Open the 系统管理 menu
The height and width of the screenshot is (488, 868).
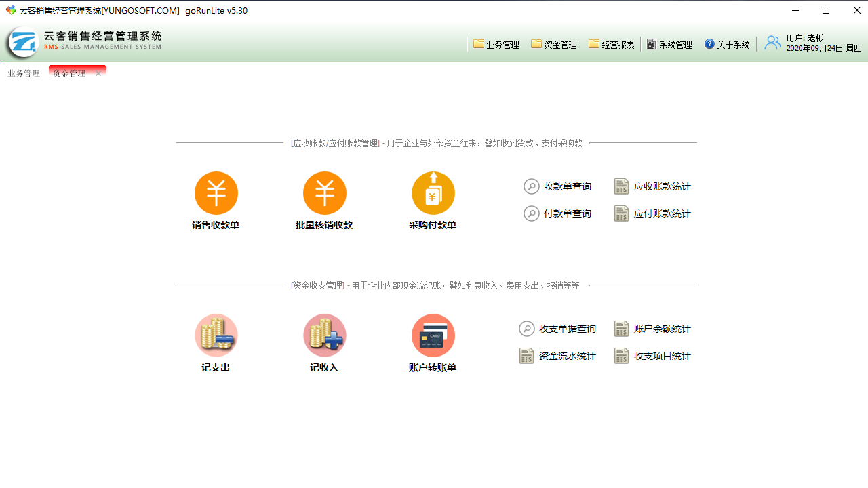coord(669,45)
